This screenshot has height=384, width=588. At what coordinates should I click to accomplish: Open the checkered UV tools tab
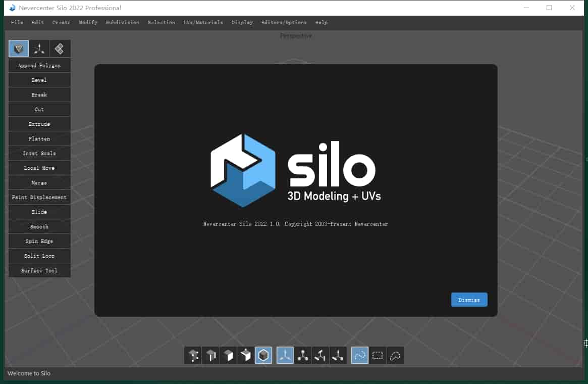tap(60, 49)
